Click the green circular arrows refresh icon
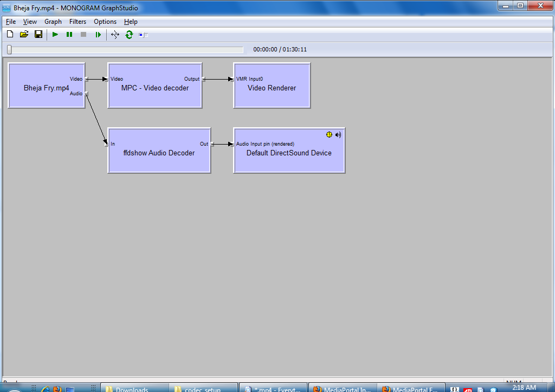This screenshot has height=392, width=555. point(129,35)
